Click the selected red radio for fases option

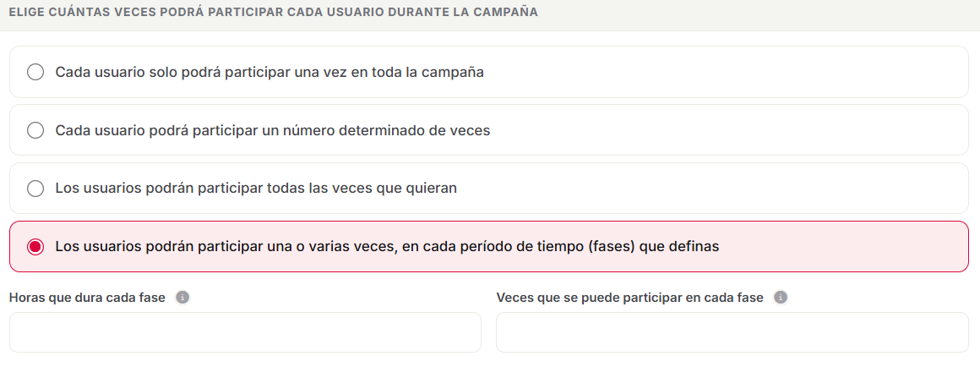click(35, 247)
